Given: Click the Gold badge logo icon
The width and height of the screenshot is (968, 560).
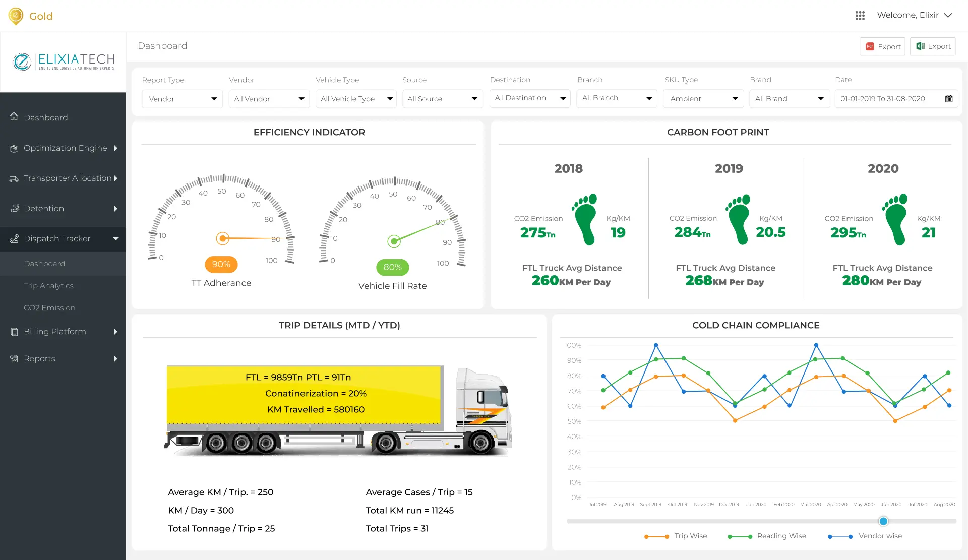Looking at the screenshot, I should [16, 16].
